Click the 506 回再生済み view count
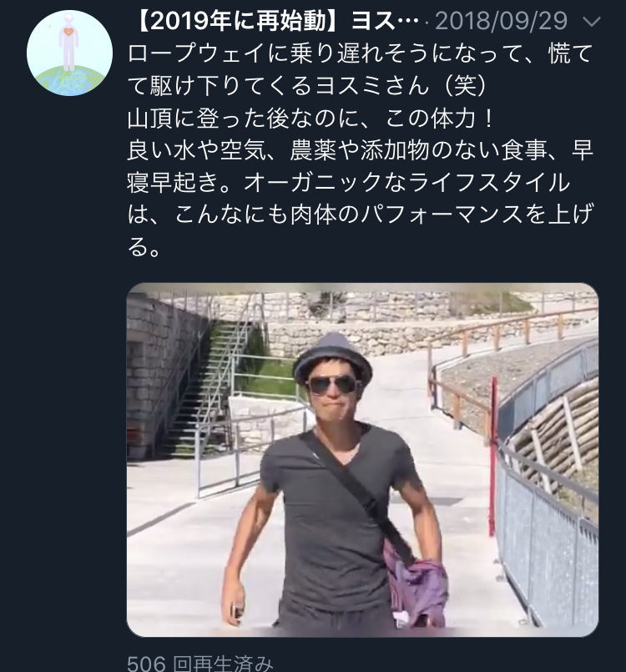This screenshot has height=672, width=626. pyautogui.click(x=200, y=663)
